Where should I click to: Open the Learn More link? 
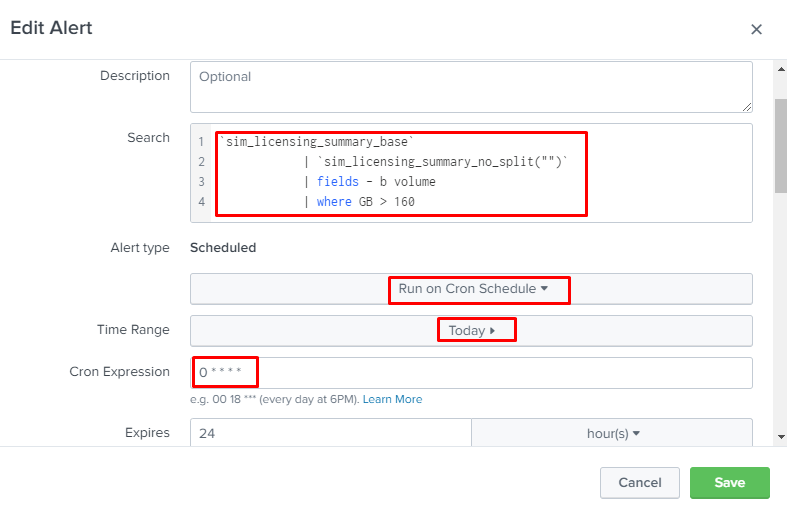coord(392,400)
